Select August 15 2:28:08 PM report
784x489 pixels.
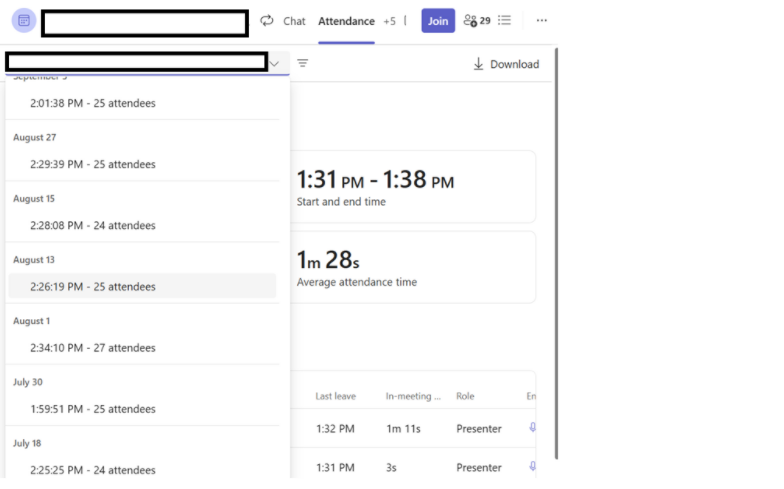pyautogui.click(x=142, y=226)
